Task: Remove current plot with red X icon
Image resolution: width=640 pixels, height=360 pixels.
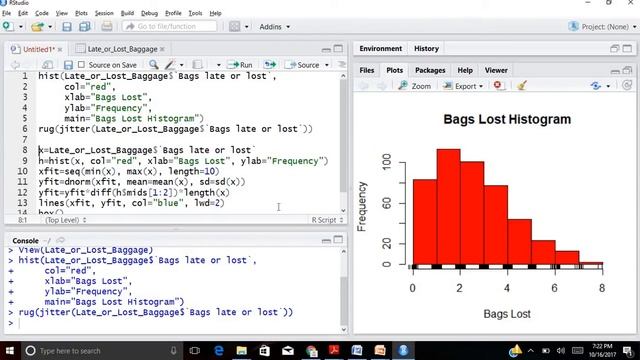Action: coord(498,86)
